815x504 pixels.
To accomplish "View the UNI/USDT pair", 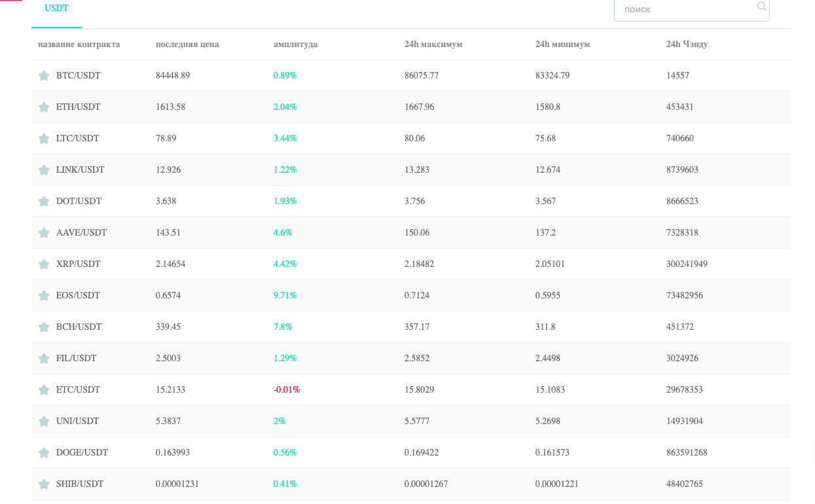I will click(77, 422).
